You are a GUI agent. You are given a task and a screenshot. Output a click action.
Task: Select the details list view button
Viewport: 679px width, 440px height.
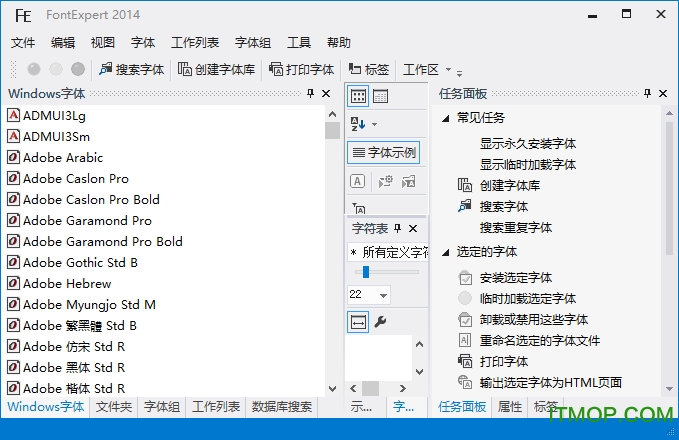(x=380, y=96)
